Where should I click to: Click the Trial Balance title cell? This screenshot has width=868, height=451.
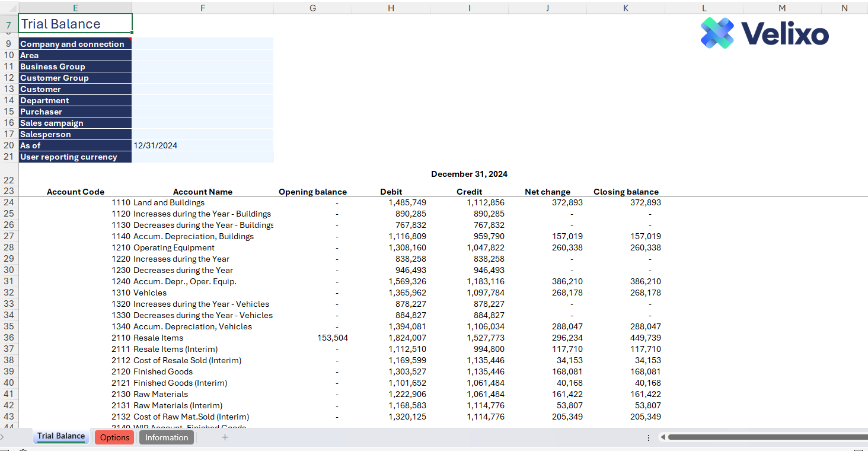[75, 24]
